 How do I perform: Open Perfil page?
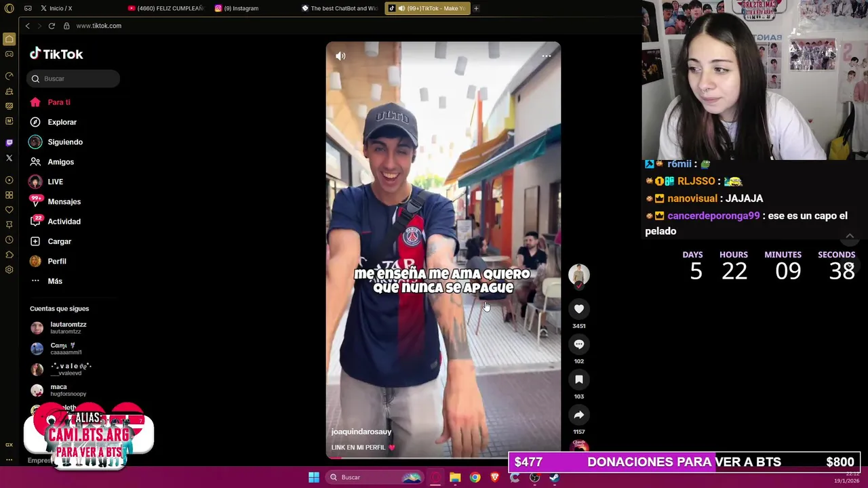[48, 262]
